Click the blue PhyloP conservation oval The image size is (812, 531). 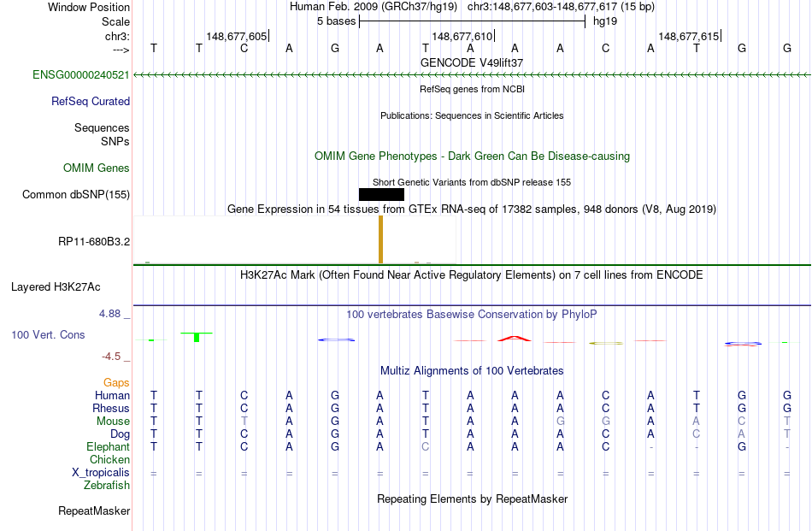336,339
